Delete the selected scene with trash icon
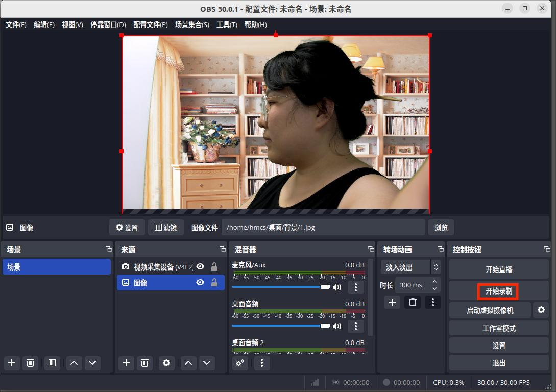The height and width of the screenshot is (392, 556). (x=31, y=363)
